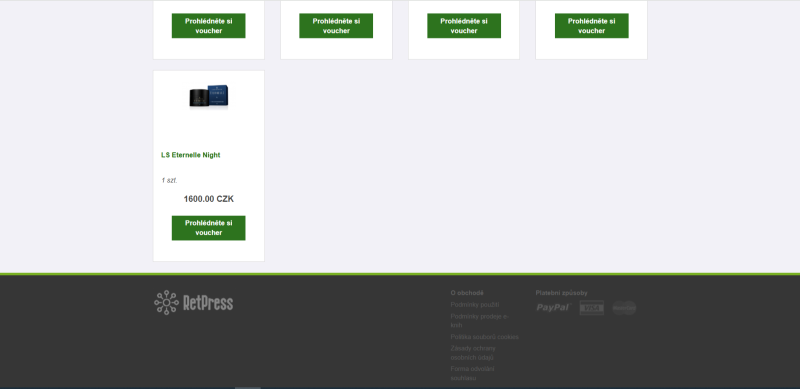Click the Visa card icon
The image size is (800, 389).
coord(591,308)
